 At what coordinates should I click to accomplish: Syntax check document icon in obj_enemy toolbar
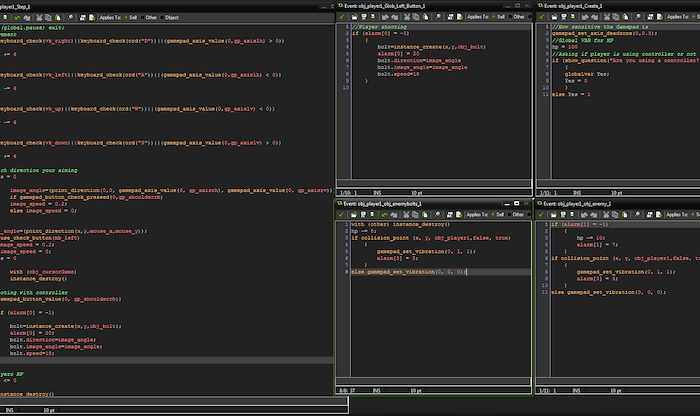[659, 215]
